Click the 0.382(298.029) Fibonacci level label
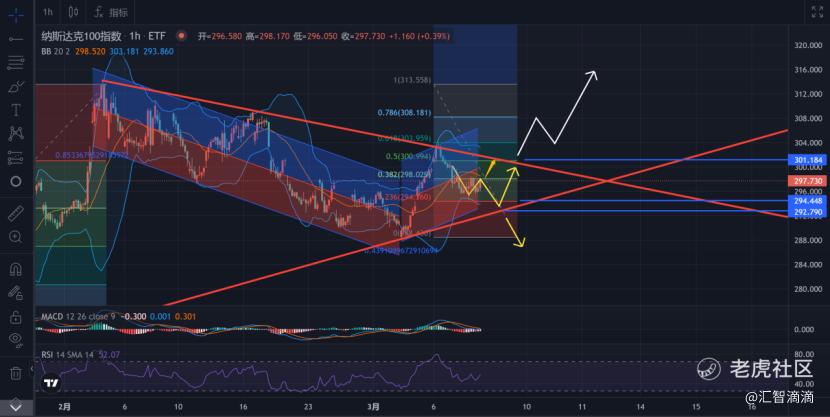The width and height of the screenshot is (830, 417). point(404,175)
